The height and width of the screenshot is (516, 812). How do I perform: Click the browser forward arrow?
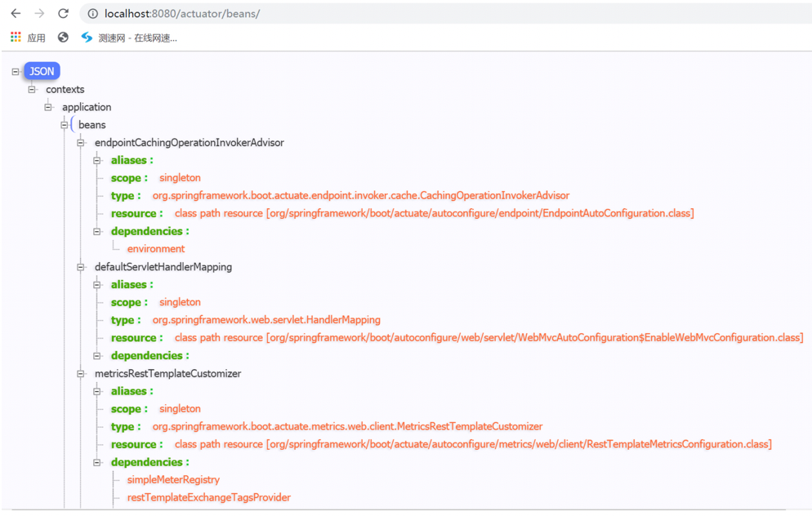(39, 13)
